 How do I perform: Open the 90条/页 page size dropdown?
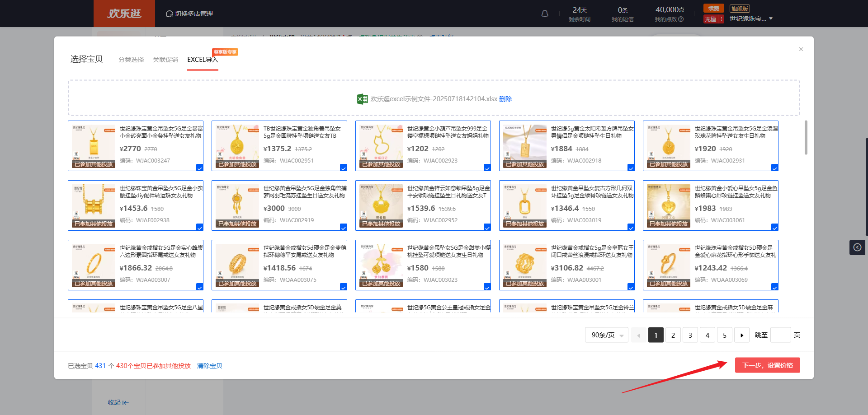click(606, 335)
